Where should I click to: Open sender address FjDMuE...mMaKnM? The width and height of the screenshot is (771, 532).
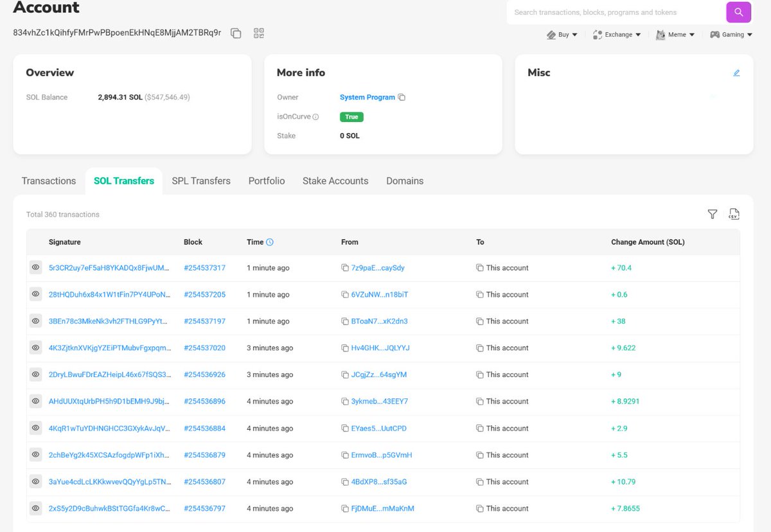click(x=383, y=509)
